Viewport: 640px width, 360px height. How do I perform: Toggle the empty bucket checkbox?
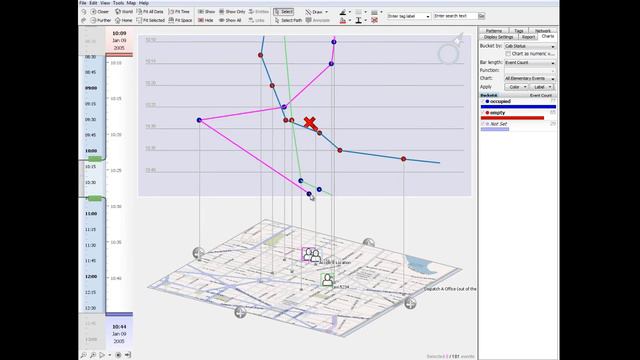click(x=483, y=113)
